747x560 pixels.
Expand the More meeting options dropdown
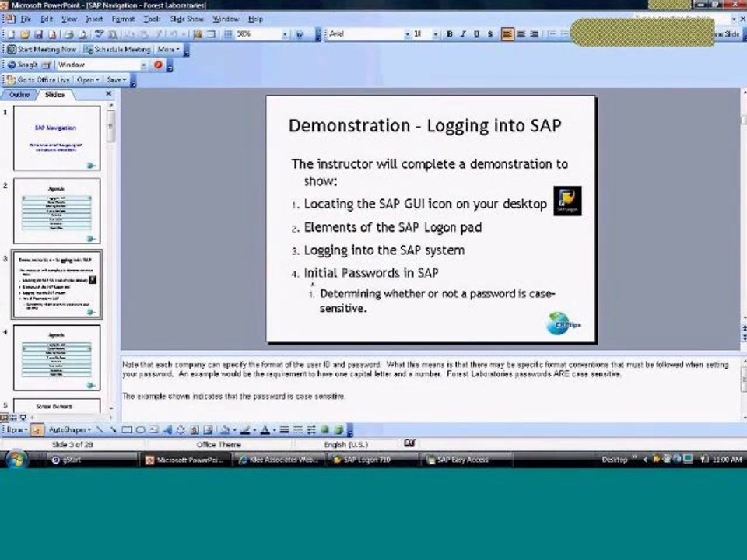pos(168,50)
